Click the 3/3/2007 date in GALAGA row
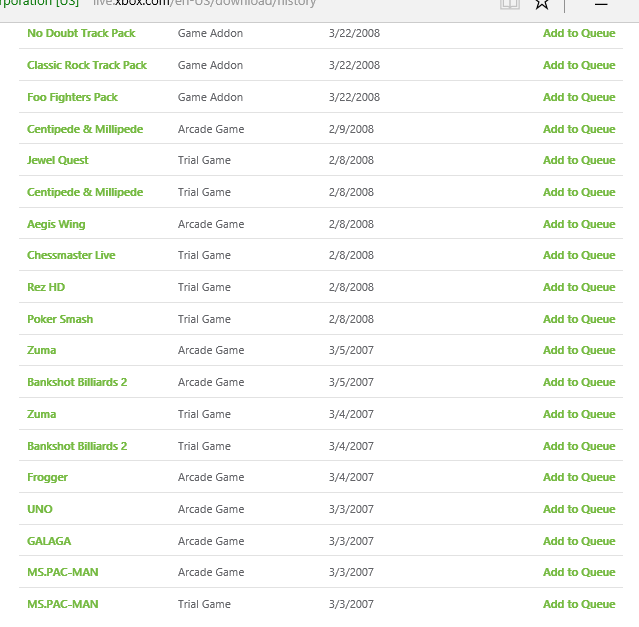The image size is (639, 627). pyautogui.click(x=351, y=541)
